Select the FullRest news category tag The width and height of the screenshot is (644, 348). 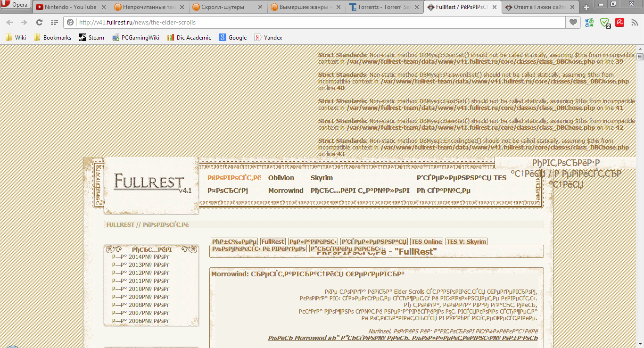273,241
